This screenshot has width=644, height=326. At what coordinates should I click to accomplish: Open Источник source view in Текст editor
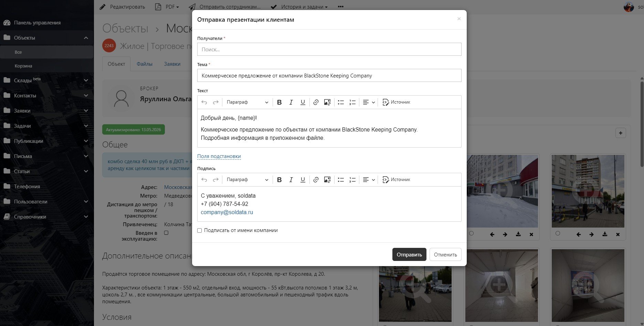396,102
